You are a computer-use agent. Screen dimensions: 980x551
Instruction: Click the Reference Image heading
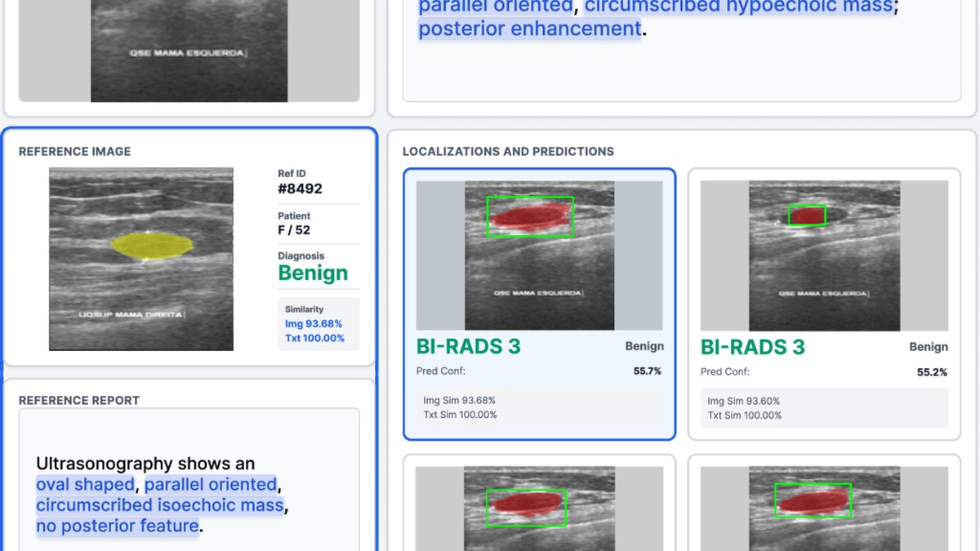tap(74, 151)
